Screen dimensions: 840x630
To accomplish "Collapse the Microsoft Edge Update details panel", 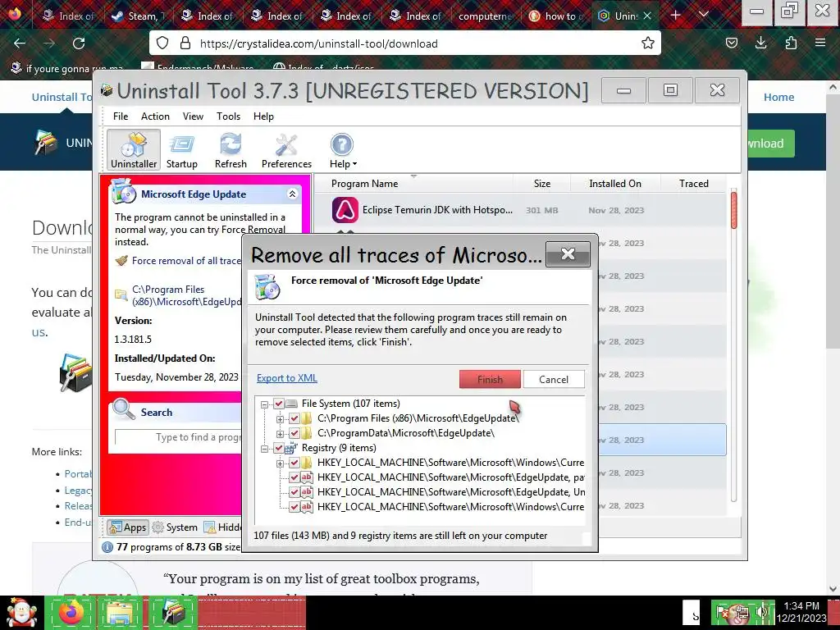I will (292, 194).
